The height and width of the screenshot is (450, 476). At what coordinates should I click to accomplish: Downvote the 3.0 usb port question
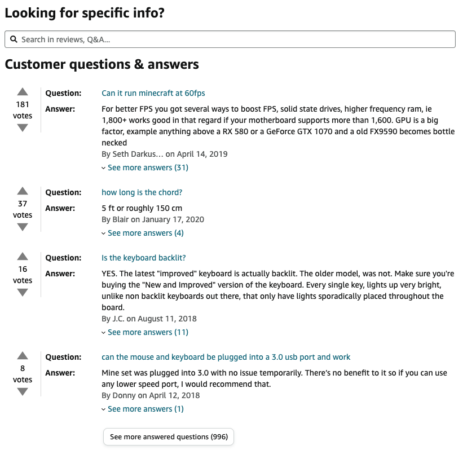[22, 392]
